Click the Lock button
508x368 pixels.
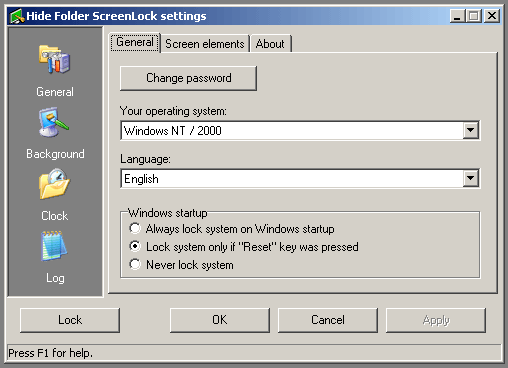70,320
